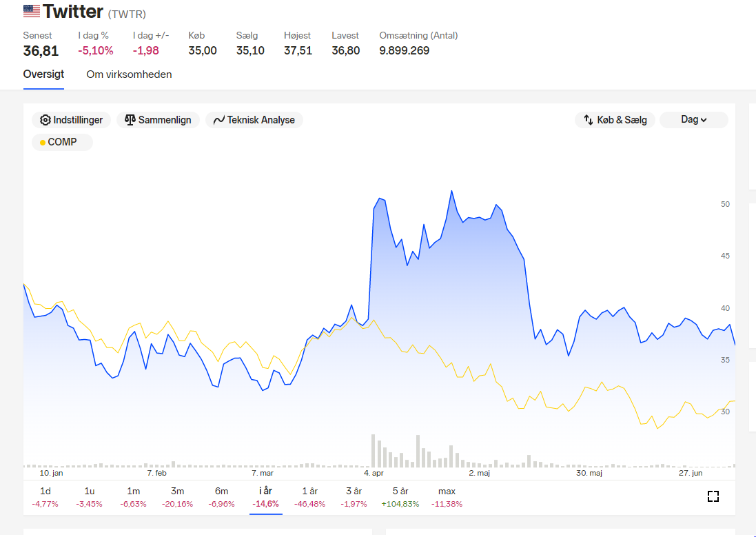The width and height of the screenshot is (756, 537).
Task: Click the Senest price 36,81
Action: point(41,50)
